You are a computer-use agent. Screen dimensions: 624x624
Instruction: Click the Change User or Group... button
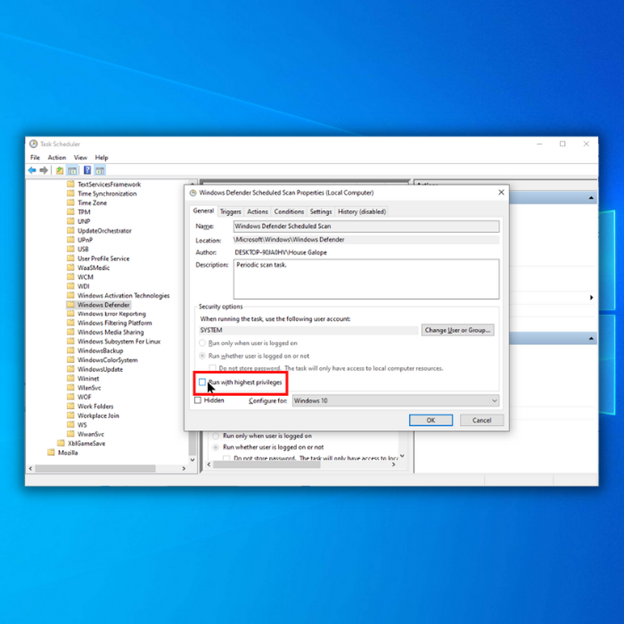pos(458,330)
